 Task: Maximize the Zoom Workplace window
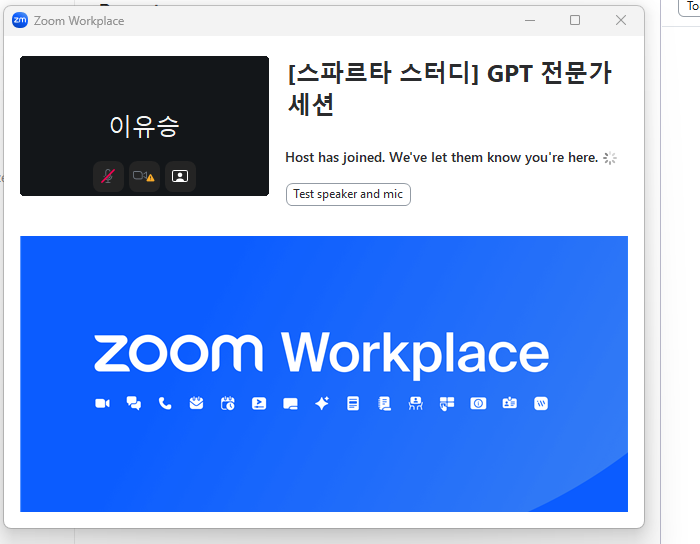575,21
